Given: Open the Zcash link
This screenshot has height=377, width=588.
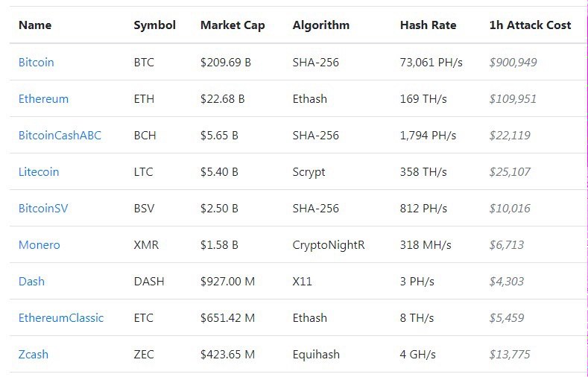Looking at the screenshot, I should point(34,355).
